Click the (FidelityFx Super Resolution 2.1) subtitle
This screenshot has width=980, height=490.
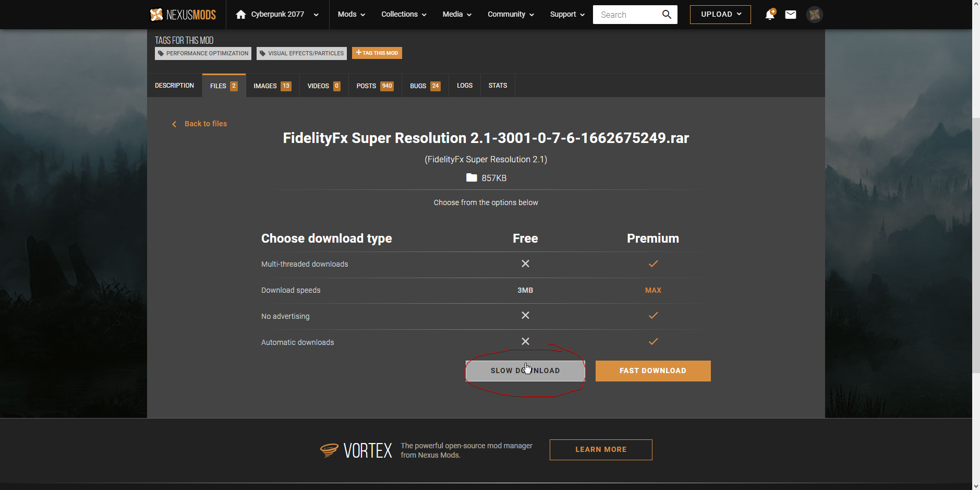tap(486, 160)
